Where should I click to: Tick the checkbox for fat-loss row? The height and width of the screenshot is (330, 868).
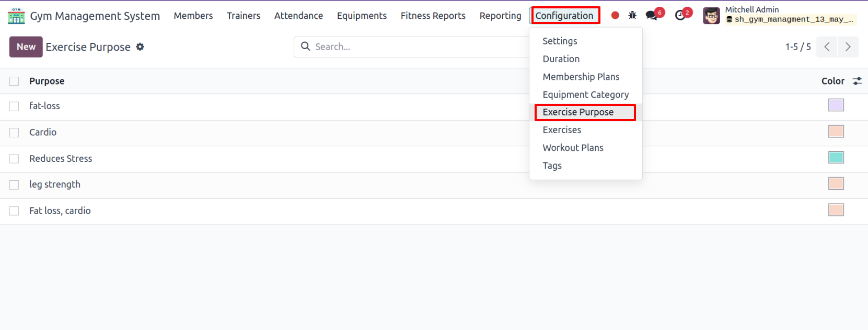coord(14,107)
